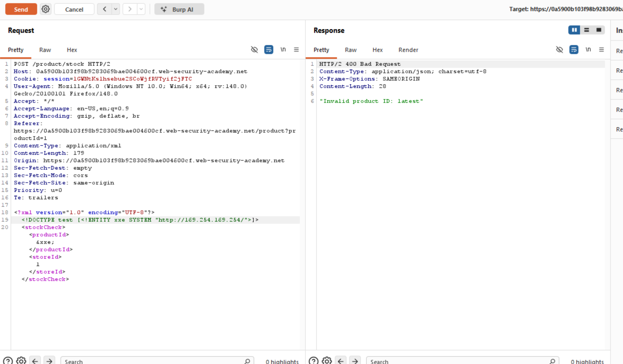Go to previous Response search match

341,361
